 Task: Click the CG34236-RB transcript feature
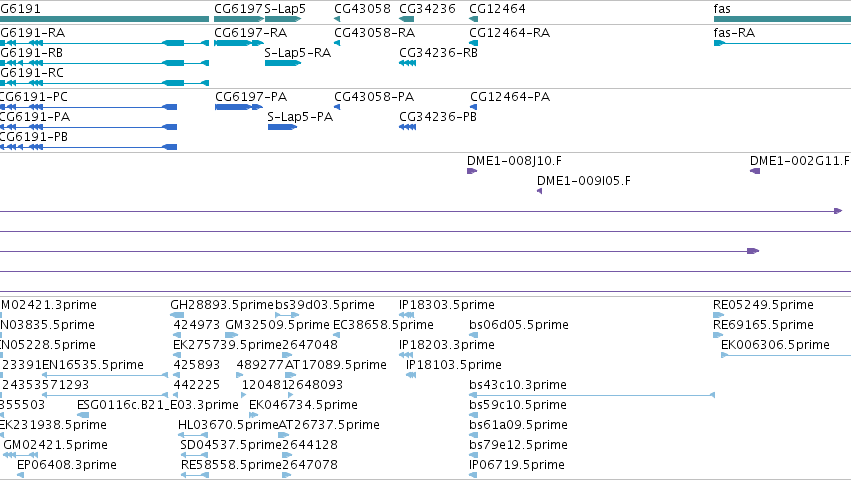point(407,63)
